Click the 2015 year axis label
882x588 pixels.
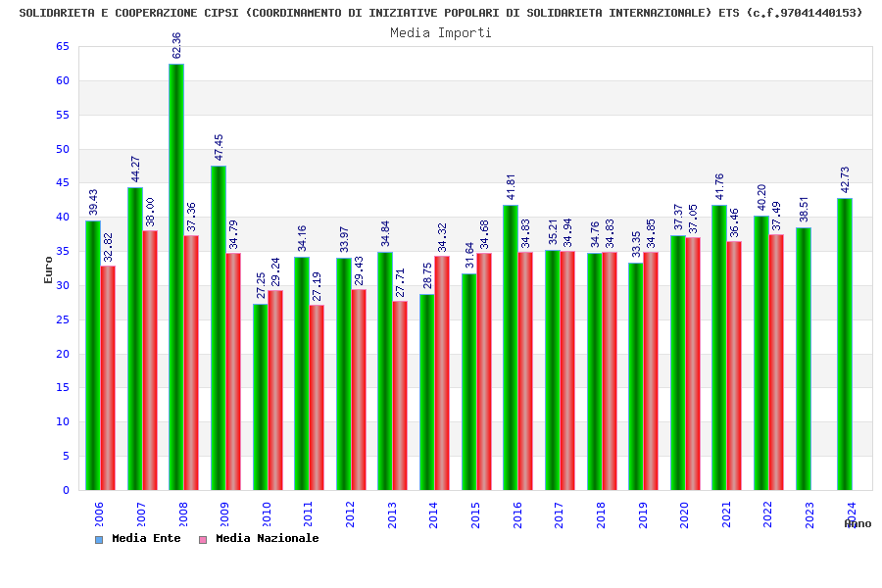(x=474, y=514)
